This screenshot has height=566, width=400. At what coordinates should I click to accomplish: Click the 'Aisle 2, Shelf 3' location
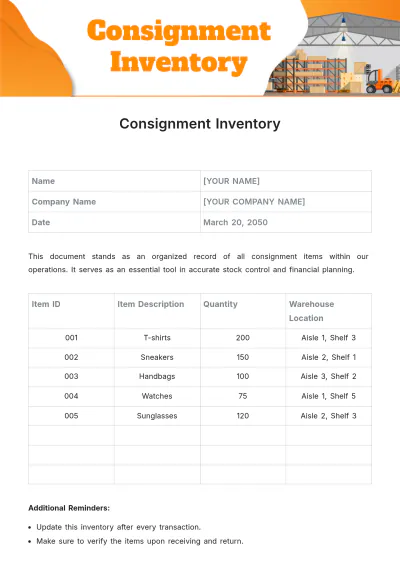[329, 416]
